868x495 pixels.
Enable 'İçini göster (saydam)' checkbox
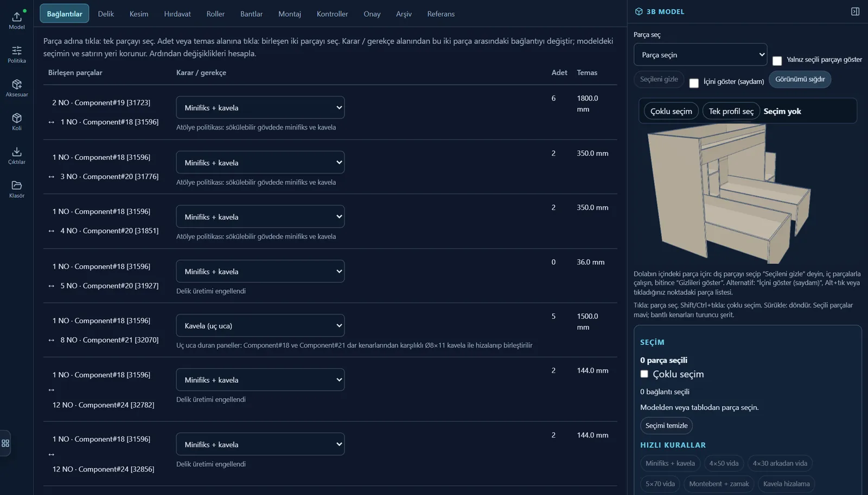point(694,83)
